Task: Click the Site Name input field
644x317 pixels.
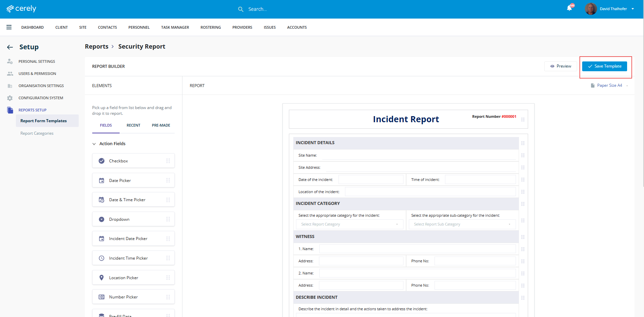Action: coord(419,155)
